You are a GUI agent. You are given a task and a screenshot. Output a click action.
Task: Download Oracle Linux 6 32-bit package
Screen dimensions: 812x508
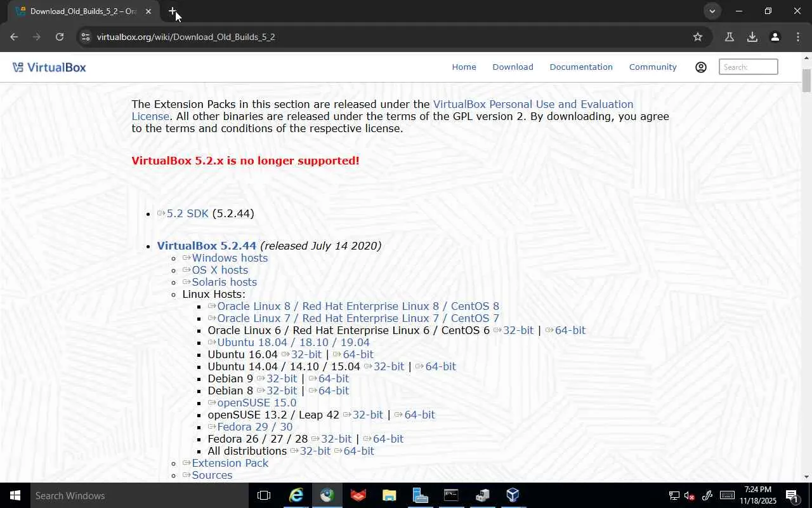[514, 330]
